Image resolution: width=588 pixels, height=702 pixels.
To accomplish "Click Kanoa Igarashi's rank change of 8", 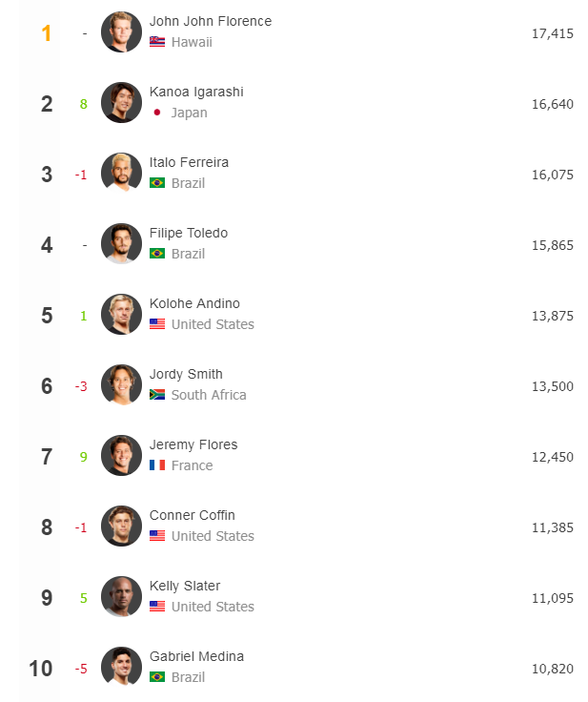I will (83, 104).
